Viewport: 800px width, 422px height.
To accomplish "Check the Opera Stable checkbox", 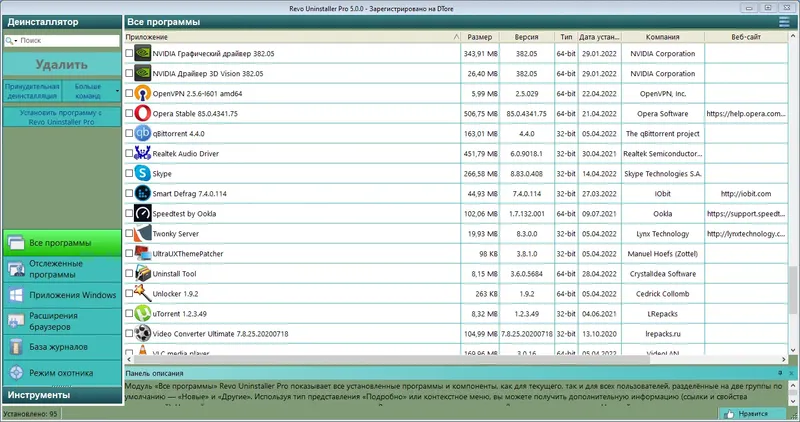I will click(129, 113).
